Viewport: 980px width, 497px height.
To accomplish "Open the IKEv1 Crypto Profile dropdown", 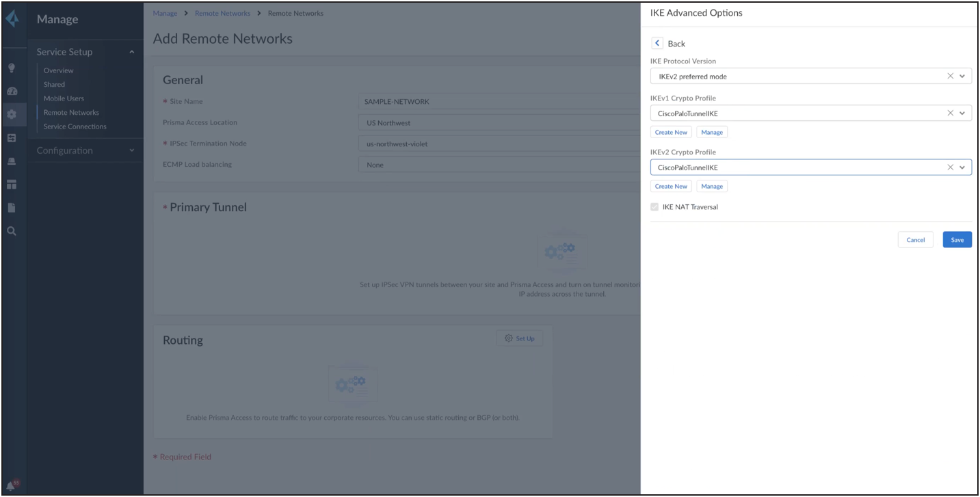I will click(x=963, y=113).
